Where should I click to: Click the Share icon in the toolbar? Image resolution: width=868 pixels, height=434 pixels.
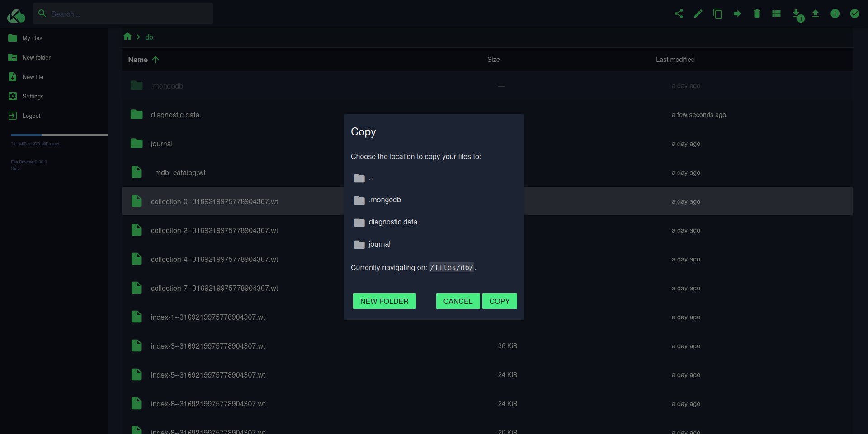[679, 14]
